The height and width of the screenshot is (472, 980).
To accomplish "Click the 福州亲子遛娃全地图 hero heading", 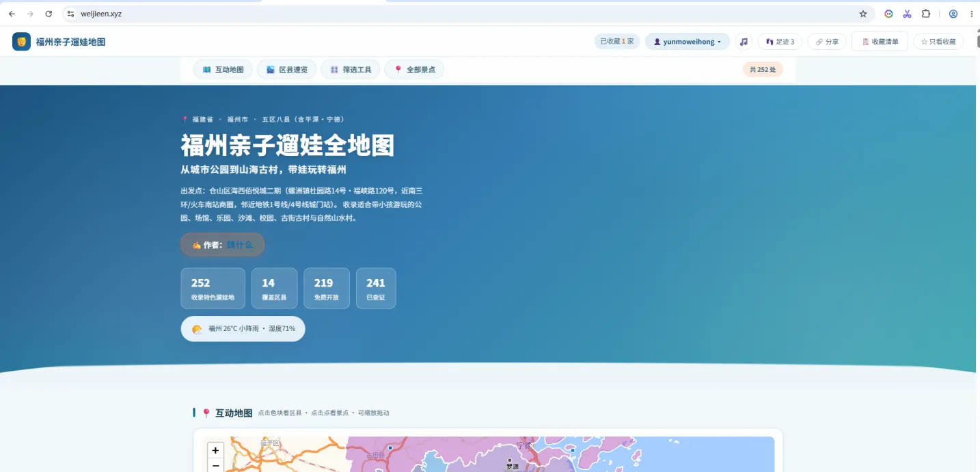I will tap(288, 146).
